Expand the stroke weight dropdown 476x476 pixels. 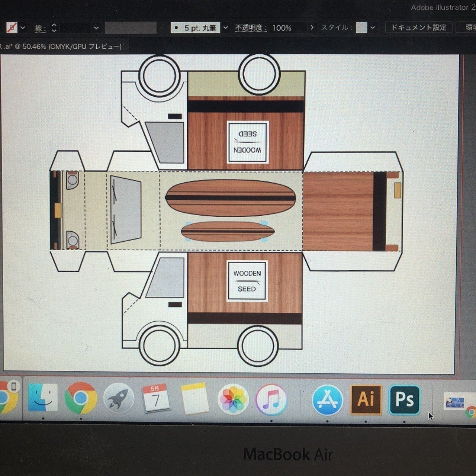[x=96, y=28]
